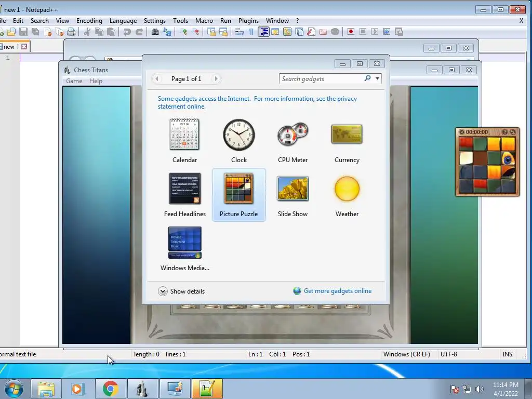This screenshot has height=399, width=532.
Task: Click the privacy statement online link
Action: (257, 102)
